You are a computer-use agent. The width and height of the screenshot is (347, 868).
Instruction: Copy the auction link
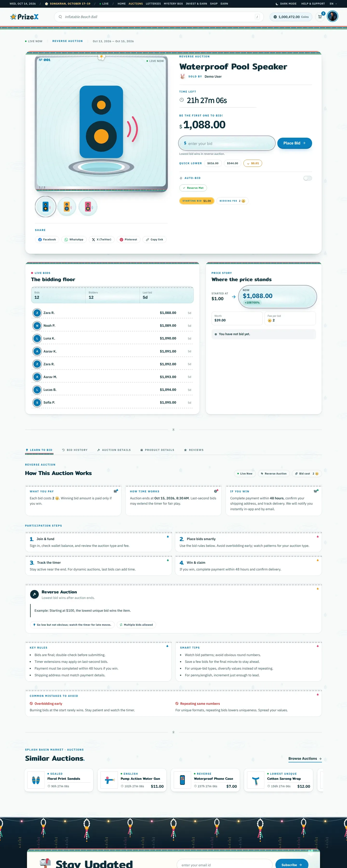pos(154,240)
